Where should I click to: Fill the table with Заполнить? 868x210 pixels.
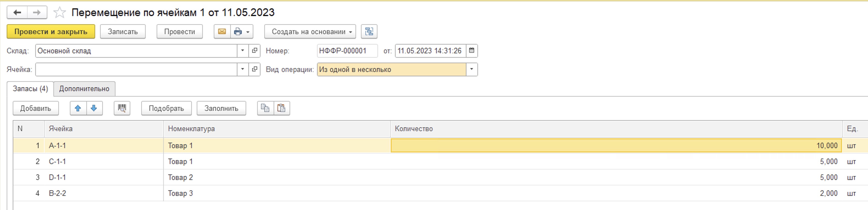click(x=221, y=108)
